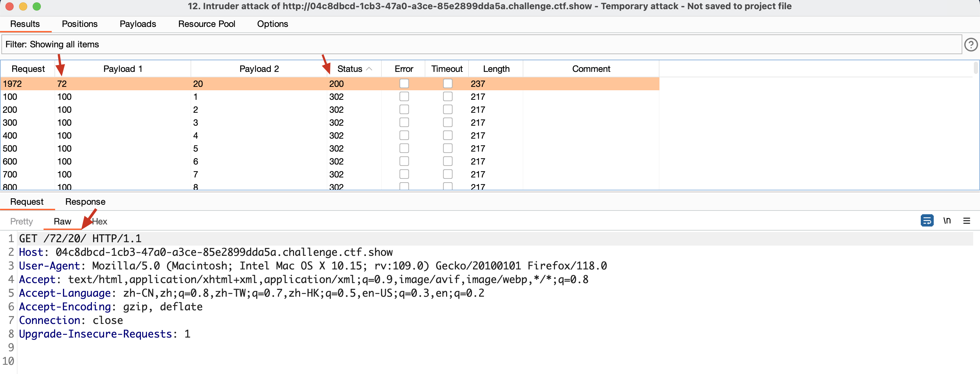Select the row for request 500
The height and width of the screenshot is (374, 980).
pyautogui.click(x=330, y=149)
